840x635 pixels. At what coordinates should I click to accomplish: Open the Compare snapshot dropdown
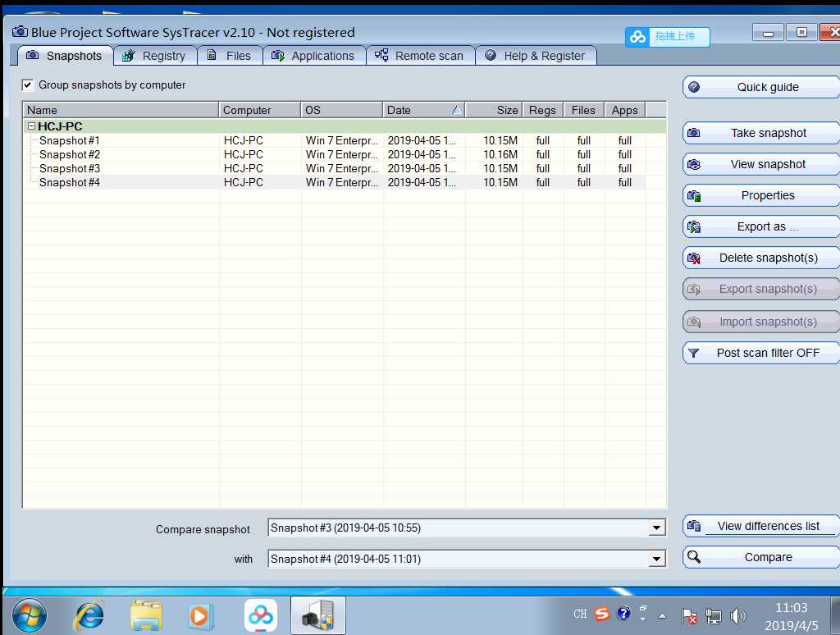click(x=656, y=528)
